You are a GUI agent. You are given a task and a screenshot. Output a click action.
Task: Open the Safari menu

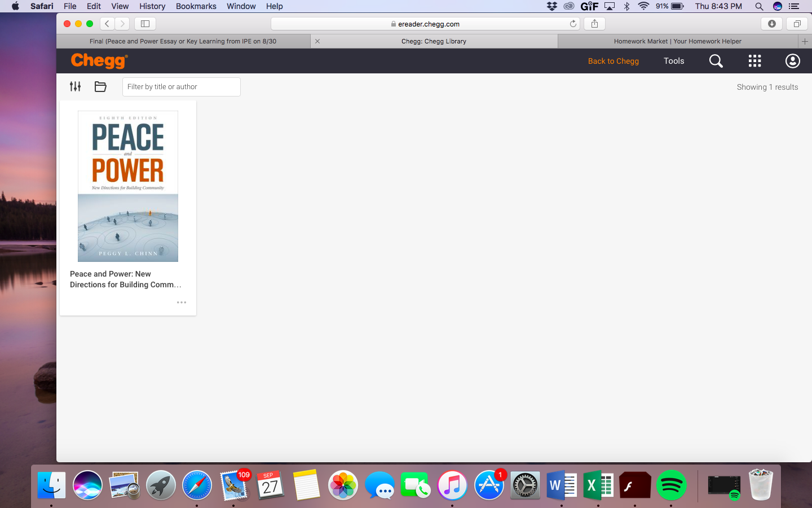[x=42, y=6]
